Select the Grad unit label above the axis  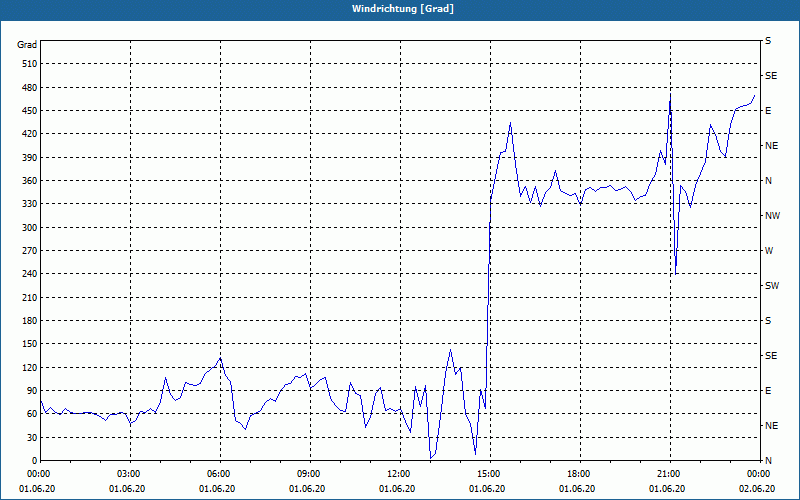click(x=27, y=45)
